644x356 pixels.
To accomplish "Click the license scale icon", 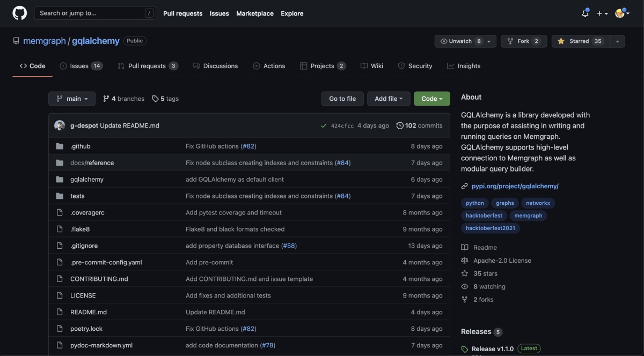I will (465, 261).
